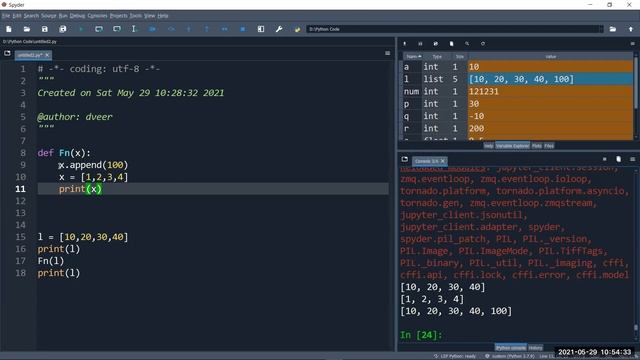The image size is (640, 360).
Task: Maximize the current pane
Action: point(261,29)
